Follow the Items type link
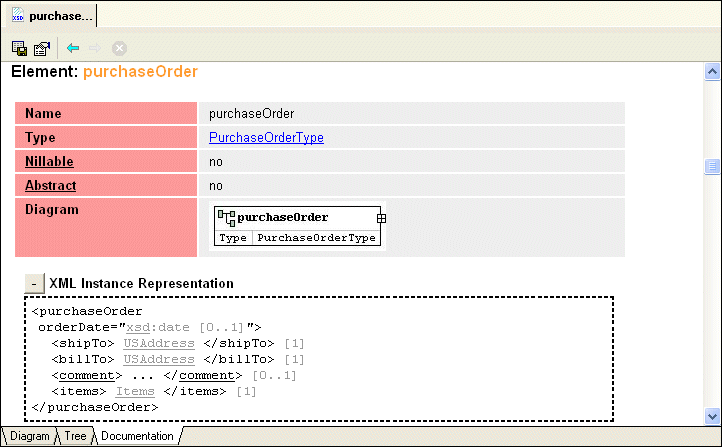The width and height of the screenshot is (722, 447). click(x=135, y=391)
